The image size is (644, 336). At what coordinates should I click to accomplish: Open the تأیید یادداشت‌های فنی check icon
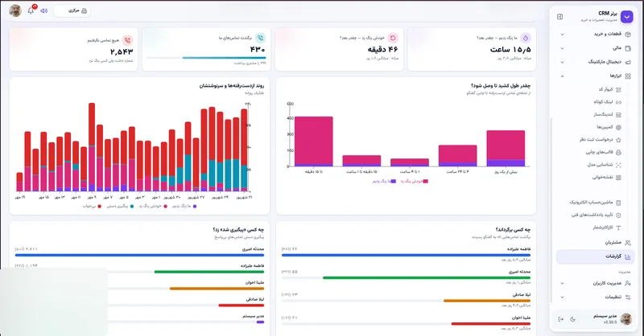tap(618, 215)
